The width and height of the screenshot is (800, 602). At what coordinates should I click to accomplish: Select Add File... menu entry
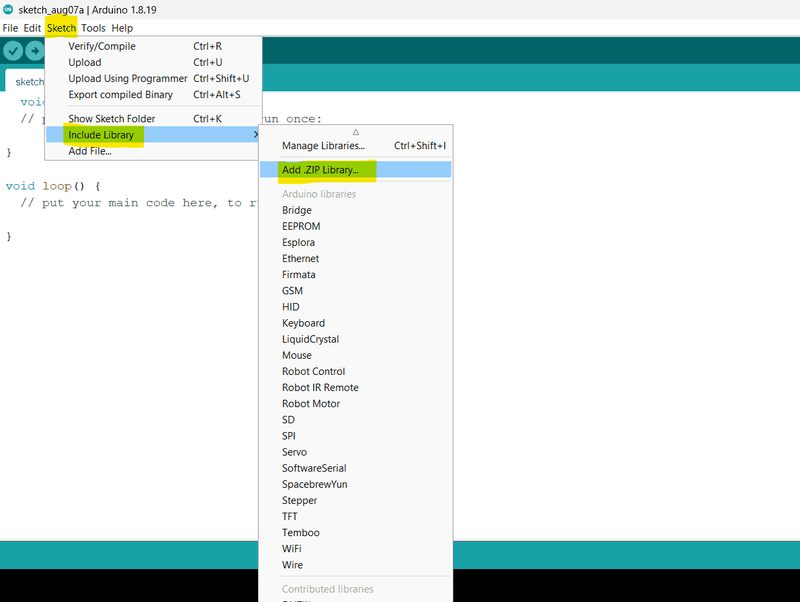coord(153,151)
